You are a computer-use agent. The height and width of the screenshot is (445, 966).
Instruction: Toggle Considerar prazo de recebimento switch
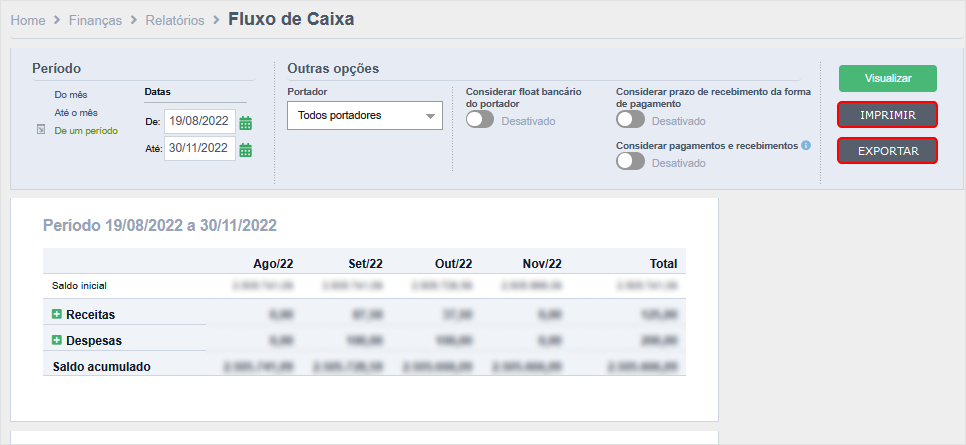(x=630, y=120)
